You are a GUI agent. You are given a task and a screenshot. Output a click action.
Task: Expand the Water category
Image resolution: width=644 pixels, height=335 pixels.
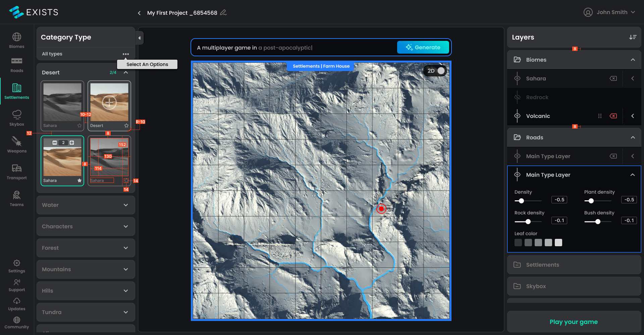[x=126, y=205]
